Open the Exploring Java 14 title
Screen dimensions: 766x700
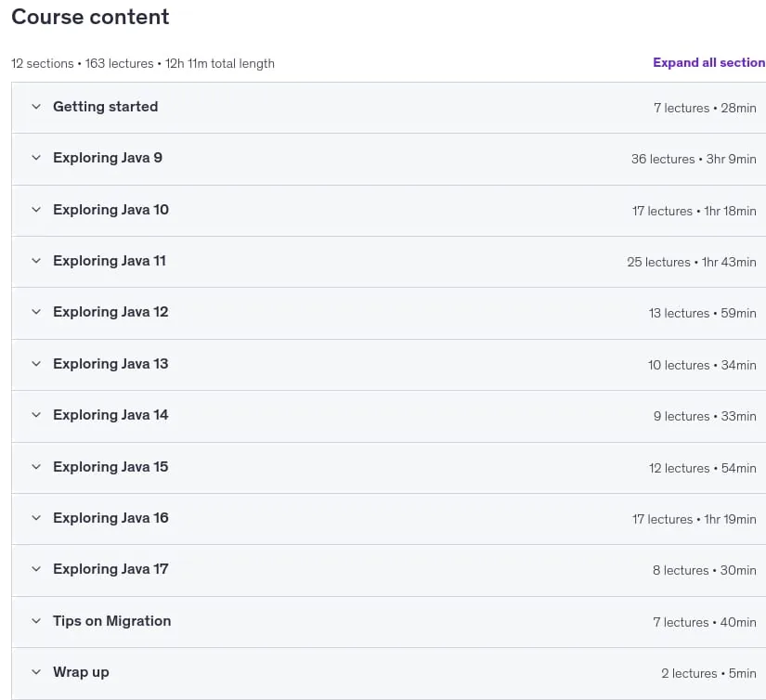coord(110,415)
